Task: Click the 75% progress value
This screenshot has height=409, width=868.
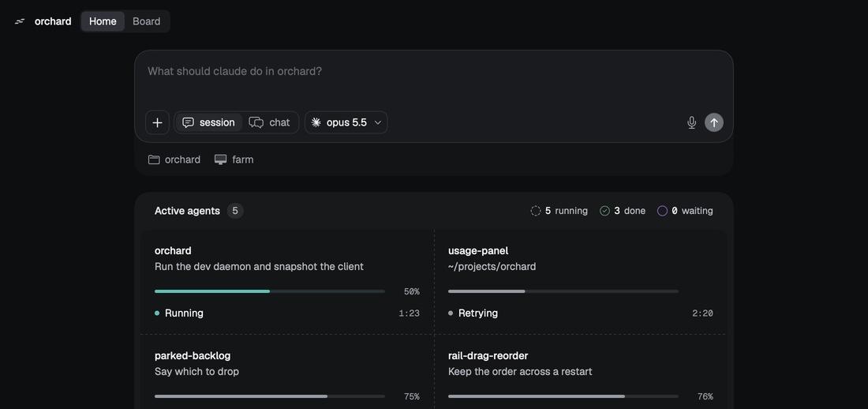Action: [x=411, y=396]
